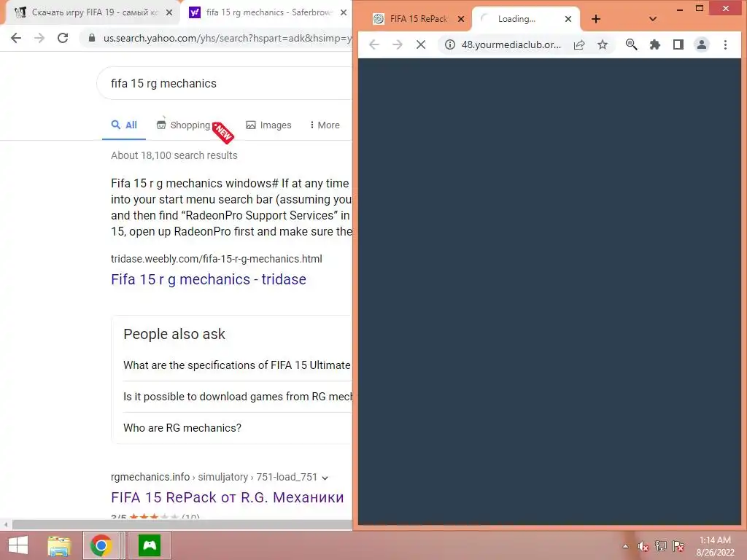Open the More search filters menu
Screen dimensions: 747x560
[325, 125]
